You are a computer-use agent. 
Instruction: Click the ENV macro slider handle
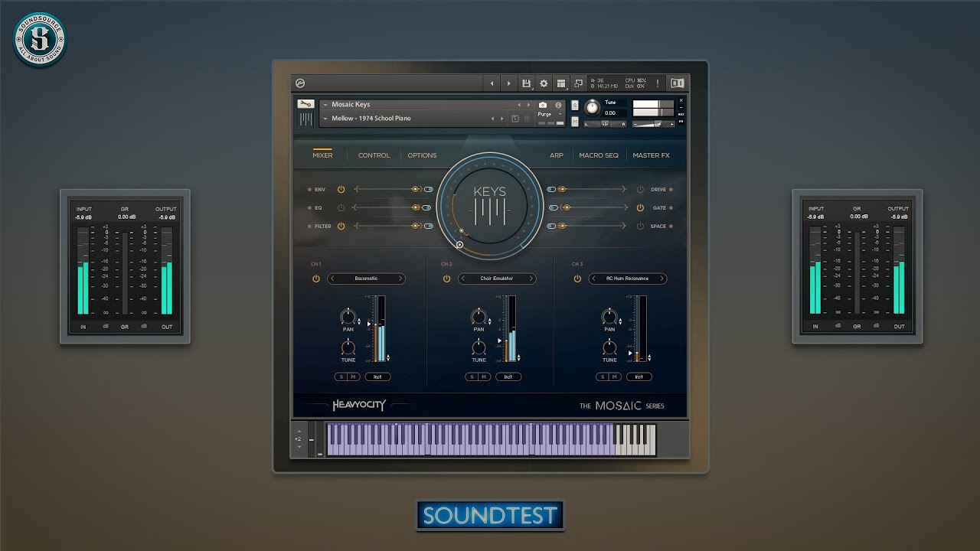pyautogui.click(x=416, y=189)
